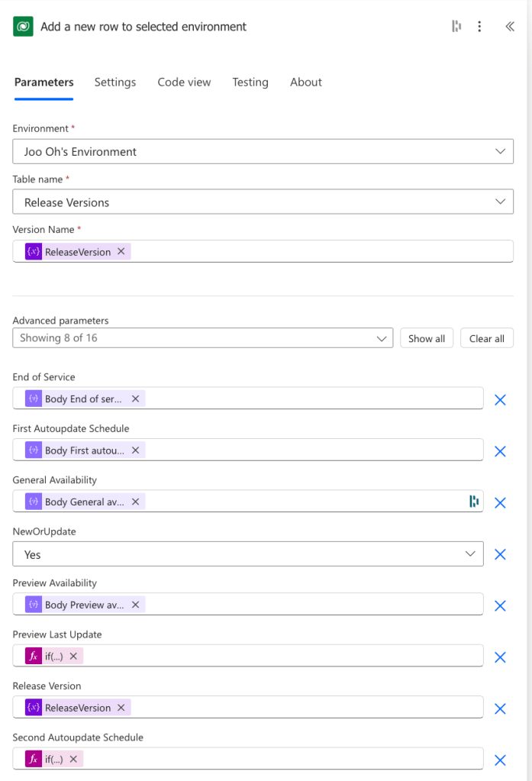Click the Dataverse connector icon in header
Screen dimensions: 532x781
point(24,27)
